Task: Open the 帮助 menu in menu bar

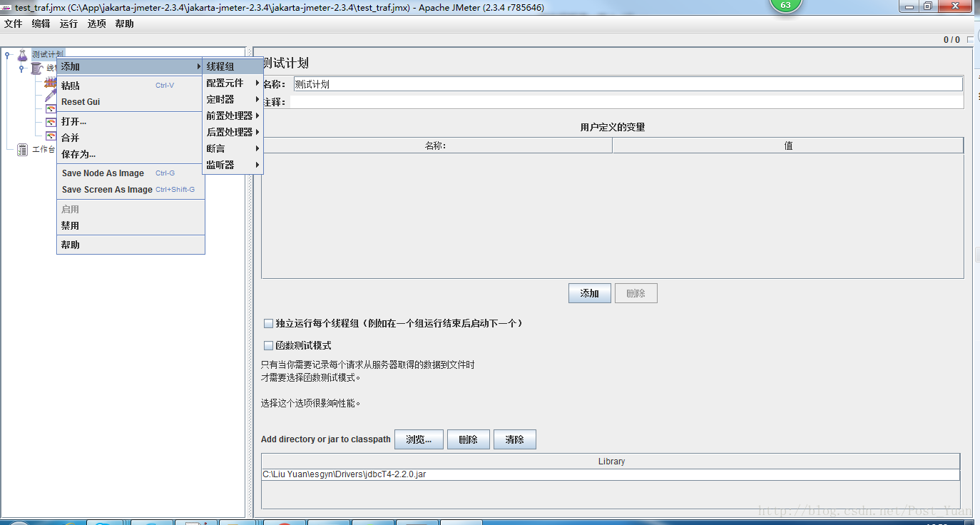Action: [125, 24]
